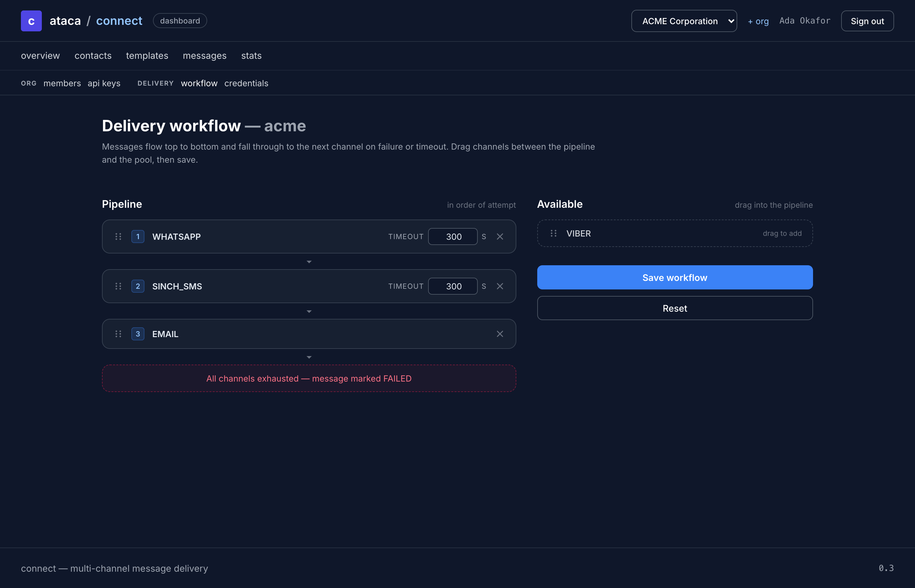Click the Save workflow button

[675, 278]
